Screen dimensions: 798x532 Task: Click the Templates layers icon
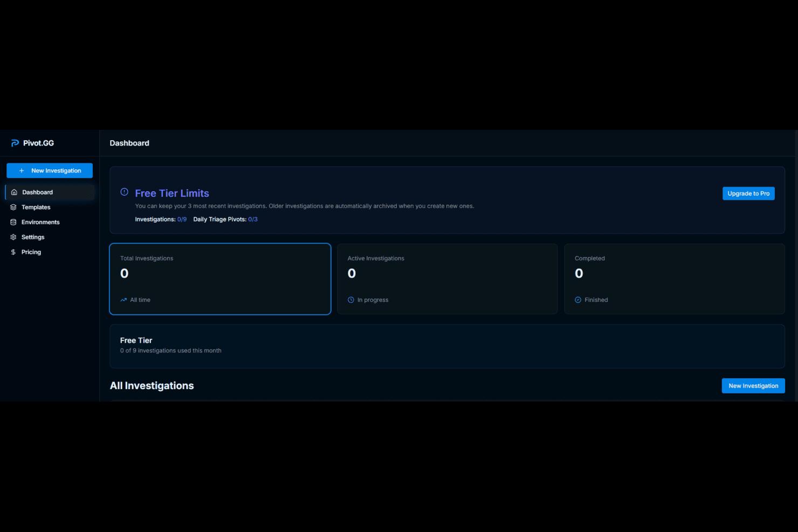13,208
